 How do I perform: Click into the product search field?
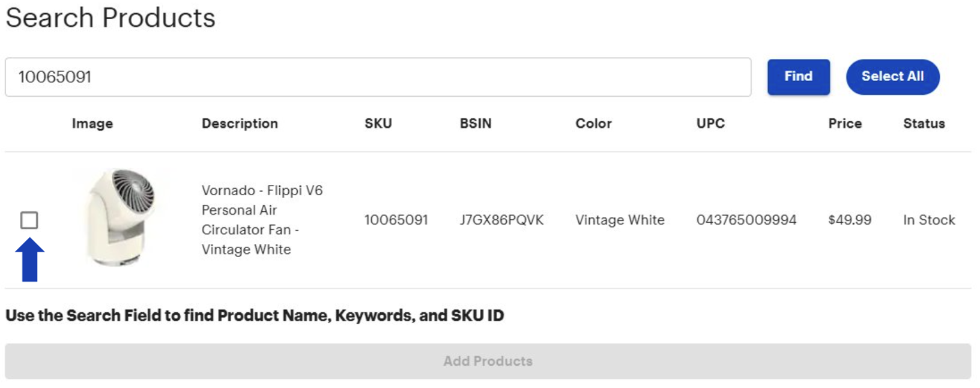(378, 77)
